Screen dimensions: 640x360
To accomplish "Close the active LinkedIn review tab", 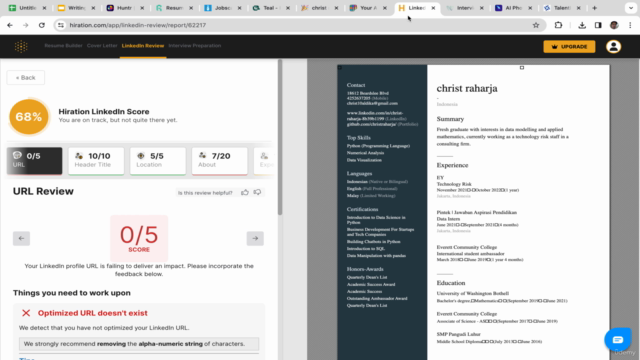I will point(433,8).
